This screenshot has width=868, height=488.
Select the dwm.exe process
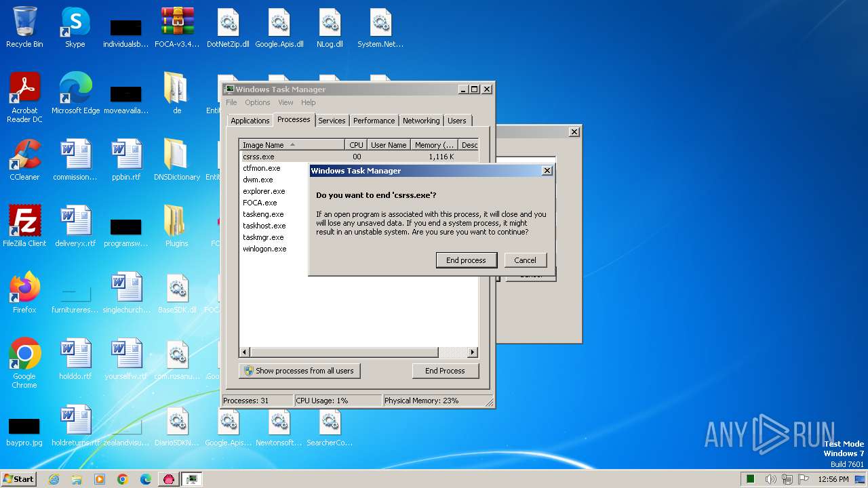pos(258,180)
